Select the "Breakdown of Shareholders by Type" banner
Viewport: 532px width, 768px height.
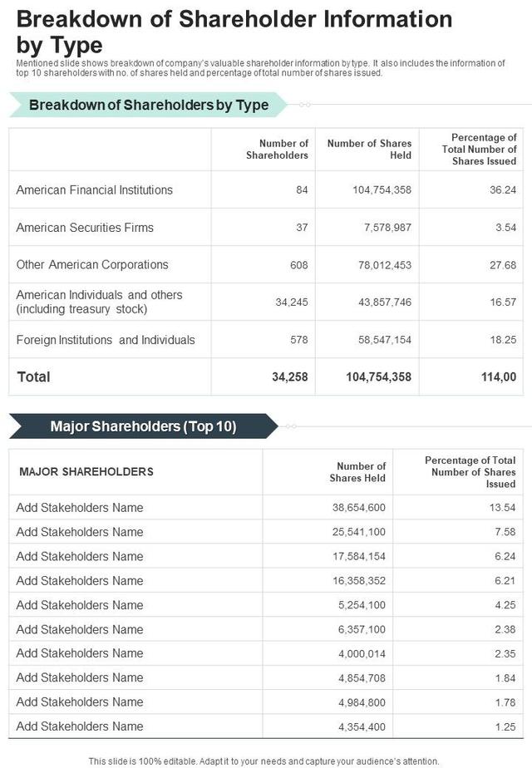(149, 105)
